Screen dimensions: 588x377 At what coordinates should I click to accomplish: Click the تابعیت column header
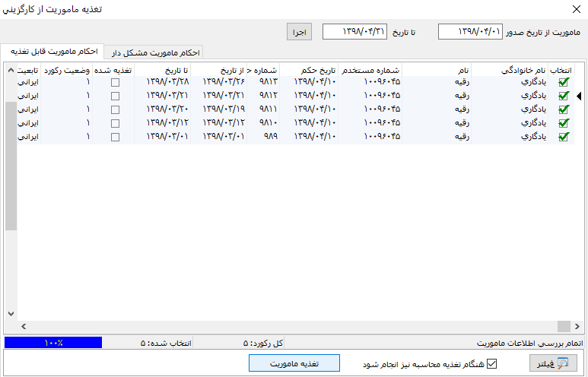tap(29, 70)
